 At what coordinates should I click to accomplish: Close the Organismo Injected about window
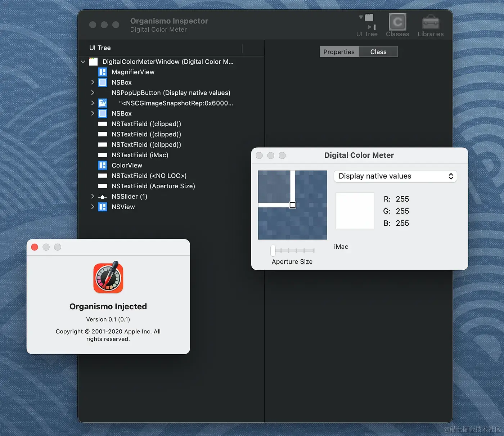[x=35, y=247]
